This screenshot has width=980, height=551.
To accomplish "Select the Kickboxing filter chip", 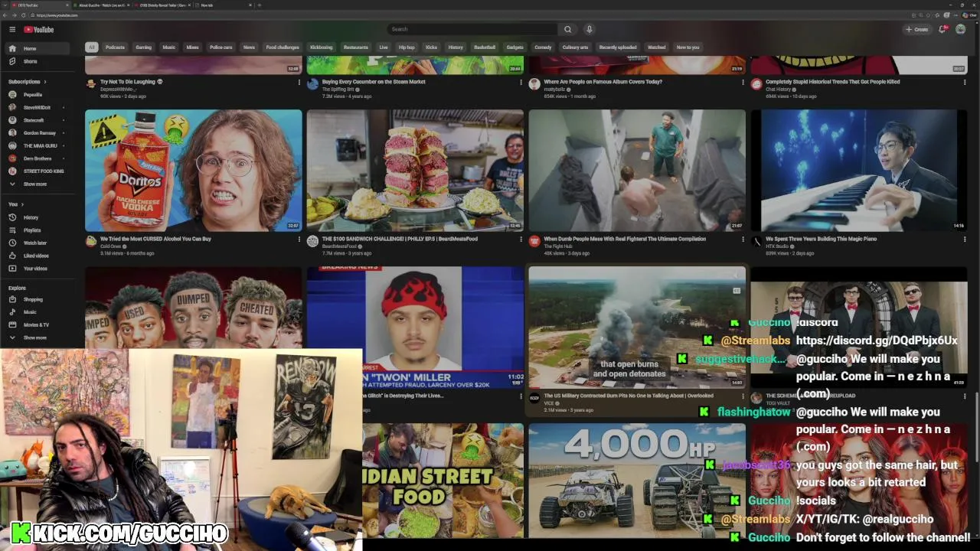I will (322, 47).
